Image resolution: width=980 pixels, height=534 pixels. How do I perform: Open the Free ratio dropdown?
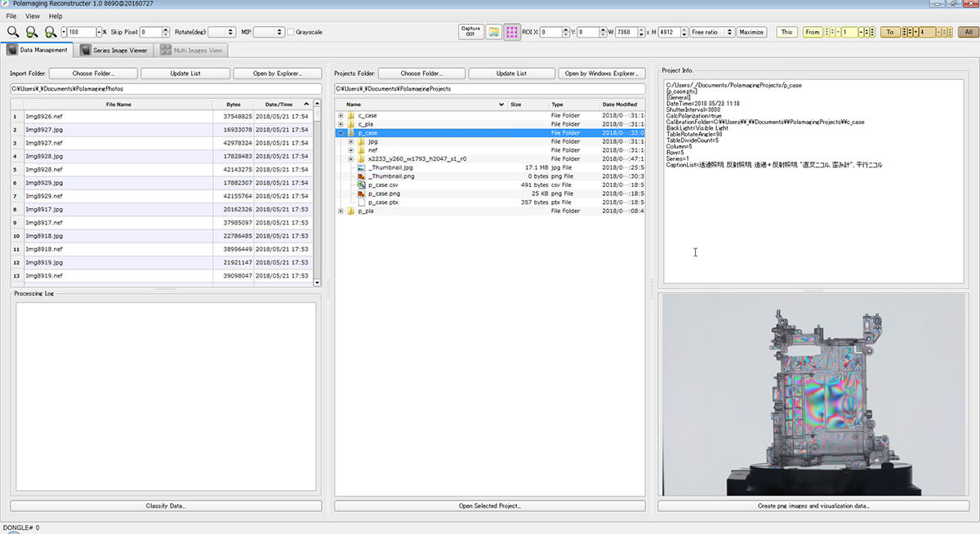710,32
